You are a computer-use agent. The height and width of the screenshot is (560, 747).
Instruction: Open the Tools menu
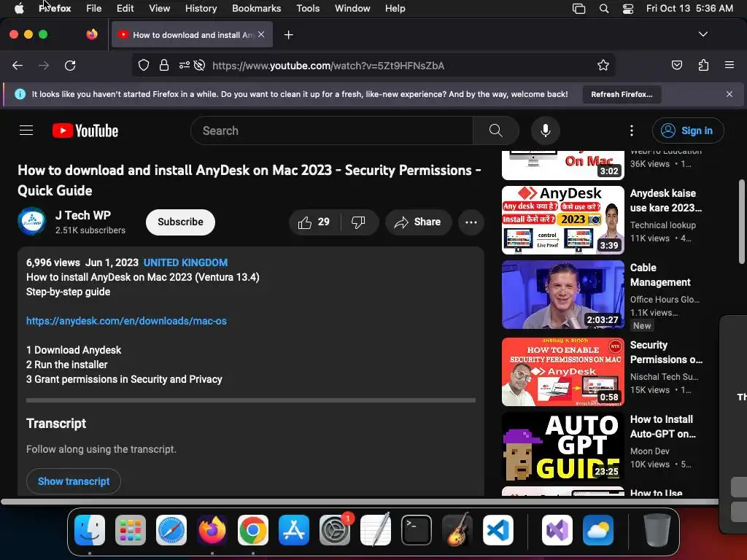click(x=308, y=9)
